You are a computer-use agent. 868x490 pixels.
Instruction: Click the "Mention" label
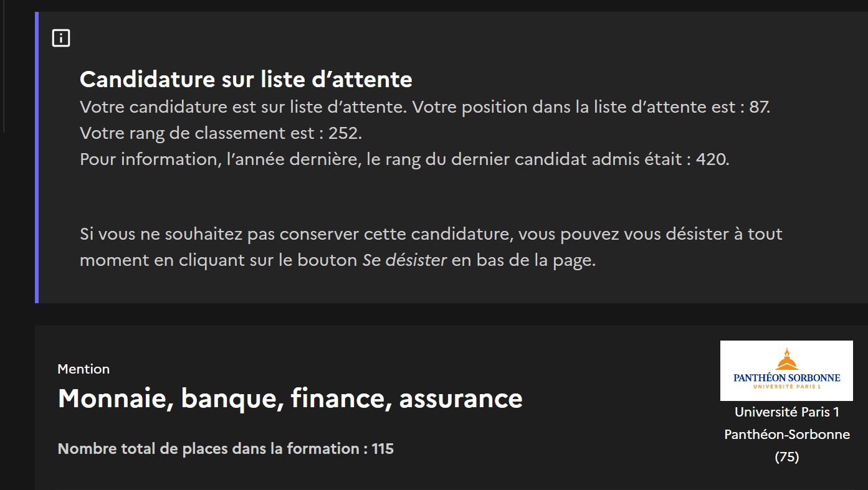[x=83, y=369]
